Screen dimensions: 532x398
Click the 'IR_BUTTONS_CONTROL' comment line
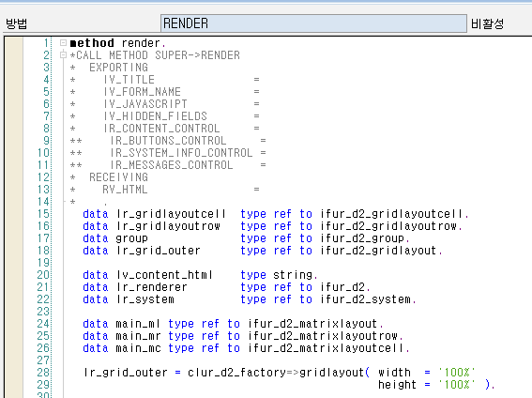tap(168, 141)
